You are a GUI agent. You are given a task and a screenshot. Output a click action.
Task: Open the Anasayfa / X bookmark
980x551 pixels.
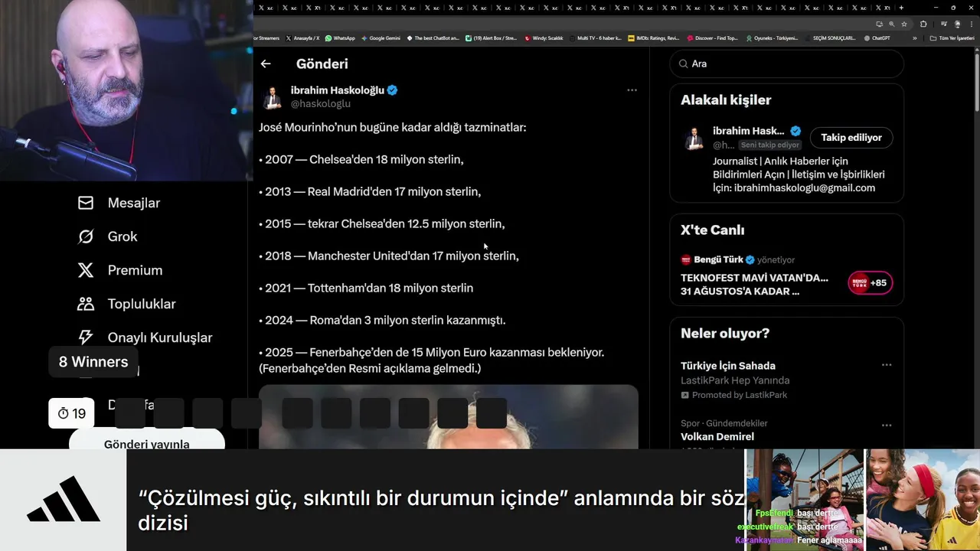click(302, 38)
